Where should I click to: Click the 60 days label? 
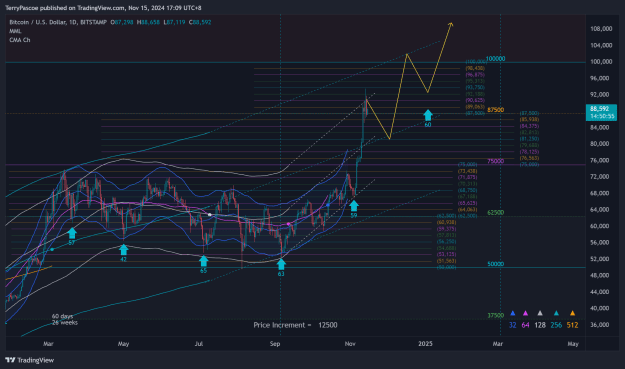[62, 316]
